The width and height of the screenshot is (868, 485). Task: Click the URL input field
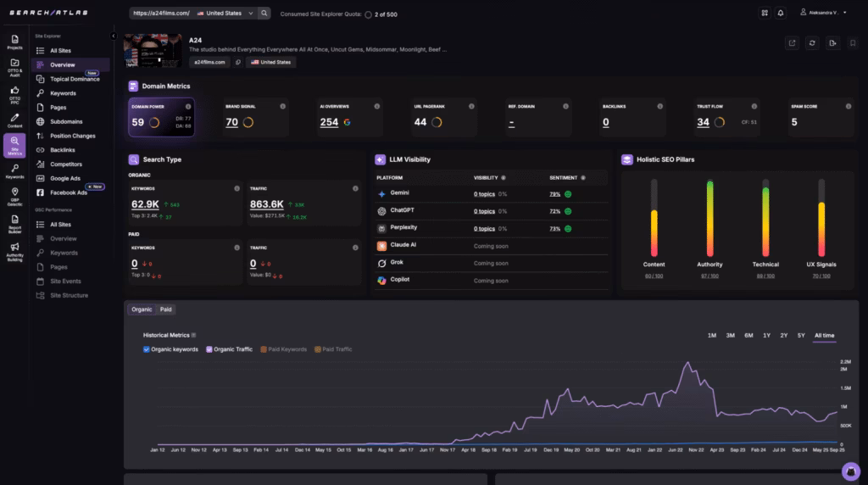[161, 13]
